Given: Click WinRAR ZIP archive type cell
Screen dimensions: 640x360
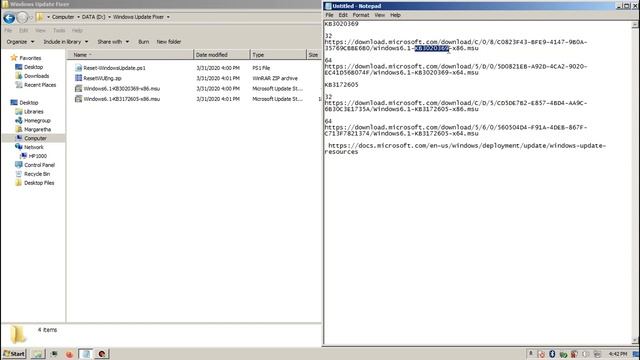Looking at the screenshot, I should [275, 78].
